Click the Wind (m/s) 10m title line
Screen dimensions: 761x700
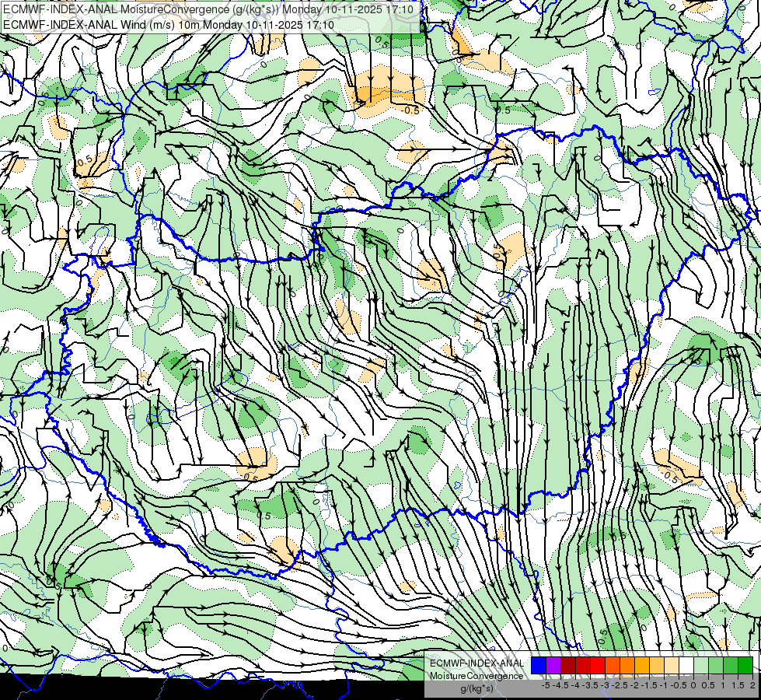(169, 24)
